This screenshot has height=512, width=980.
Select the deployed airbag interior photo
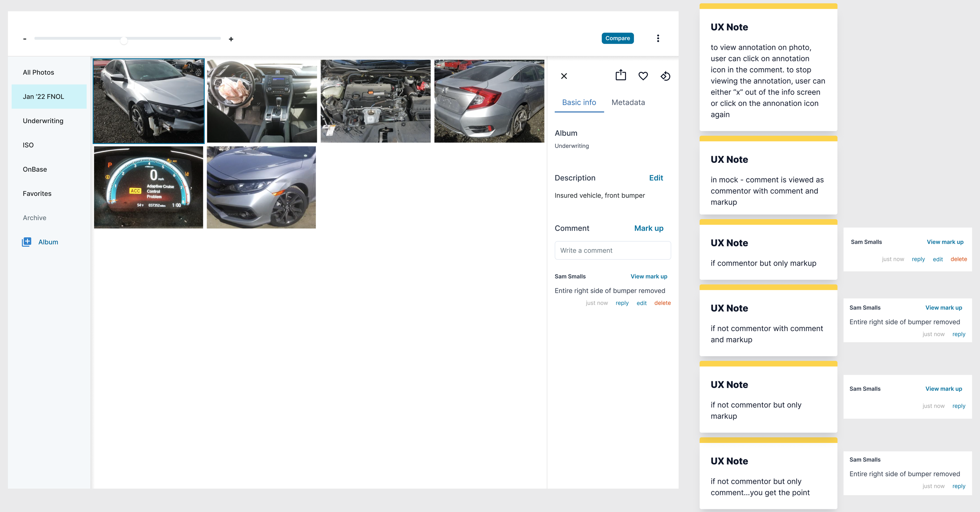[x=262, y=101]
